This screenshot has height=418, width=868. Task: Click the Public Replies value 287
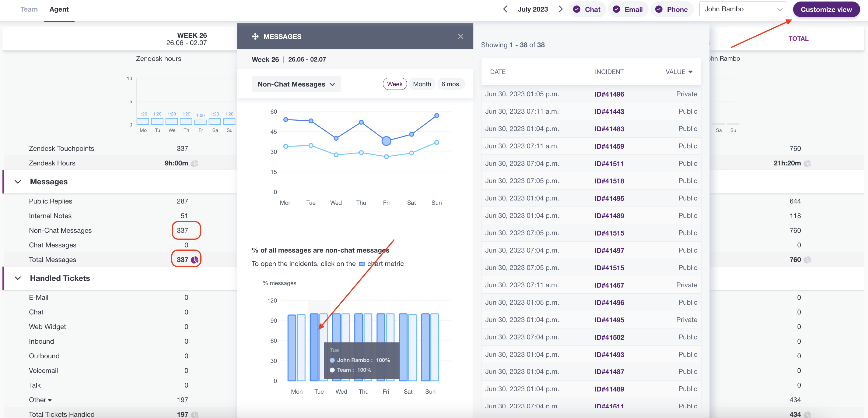pos(182,201)
